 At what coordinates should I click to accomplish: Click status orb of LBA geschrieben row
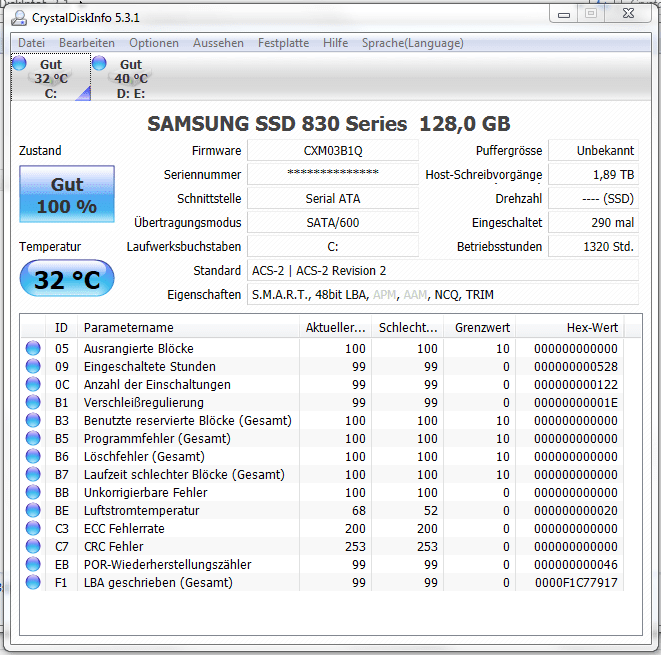[x=33, y=582]
